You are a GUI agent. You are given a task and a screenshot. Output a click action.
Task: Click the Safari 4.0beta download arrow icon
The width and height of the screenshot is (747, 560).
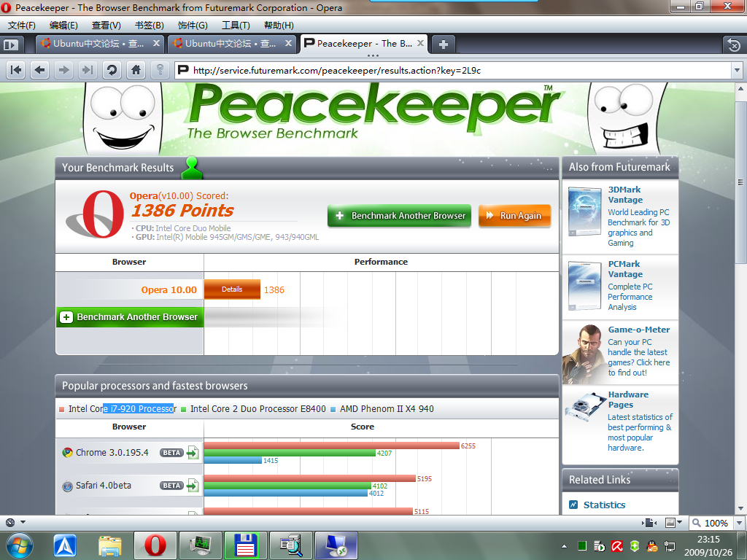(193, 485)
